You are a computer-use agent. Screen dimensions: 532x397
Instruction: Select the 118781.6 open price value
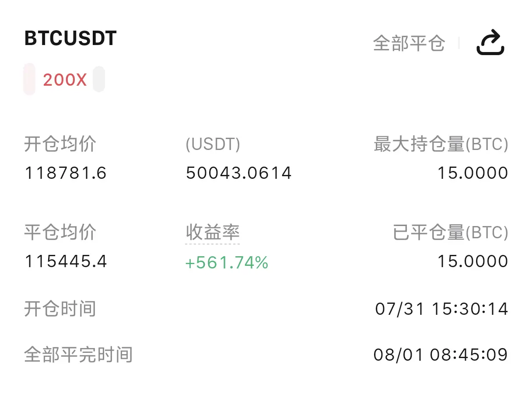66,174
